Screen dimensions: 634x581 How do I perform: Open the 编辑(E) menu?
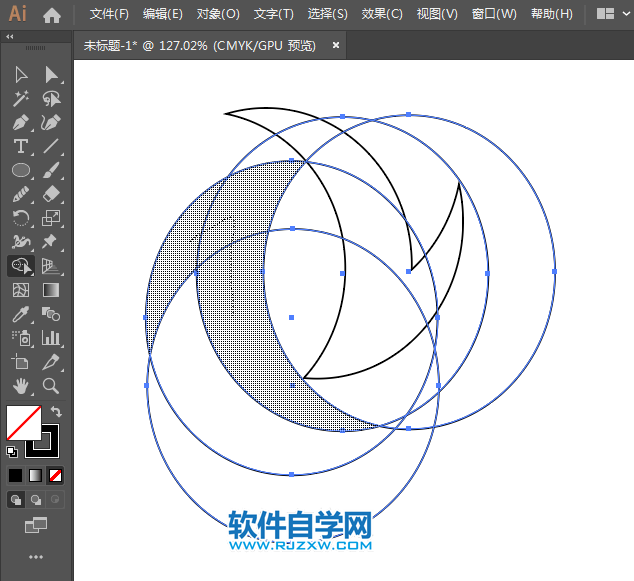163,14
